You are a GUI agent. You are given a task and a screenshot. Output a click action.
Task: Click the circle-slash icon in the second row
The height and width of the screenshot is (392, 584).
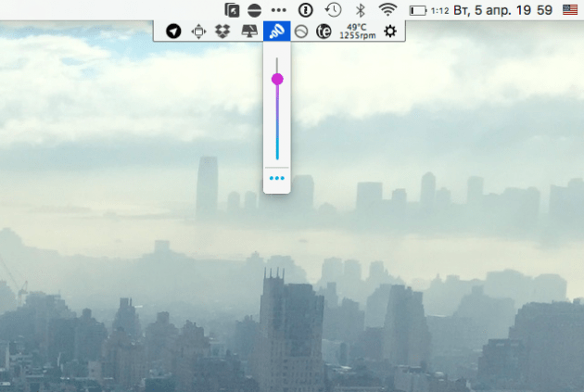pyautogui.click(x=301, y=32)
